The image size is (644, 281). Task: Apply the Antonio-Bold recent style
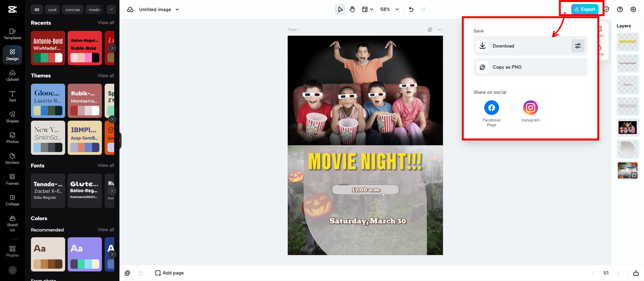click(x=48, y=48)
